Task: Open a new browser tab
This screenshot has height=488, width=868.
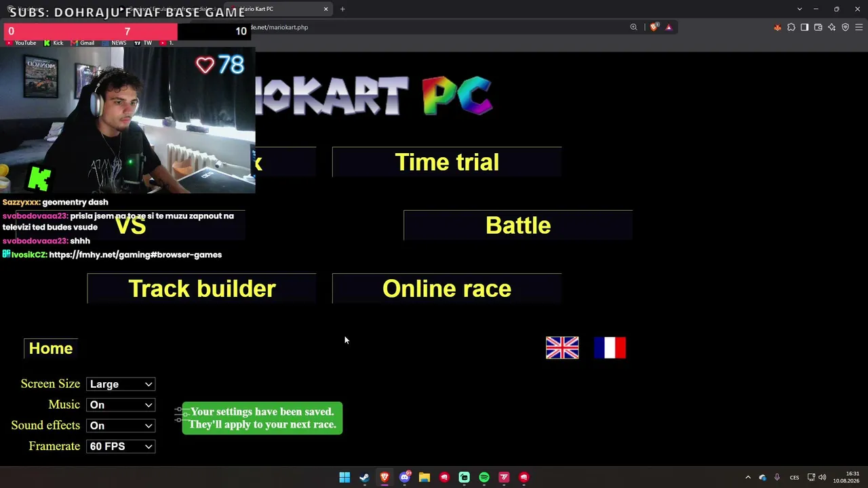Action: [x=342, y=9]
